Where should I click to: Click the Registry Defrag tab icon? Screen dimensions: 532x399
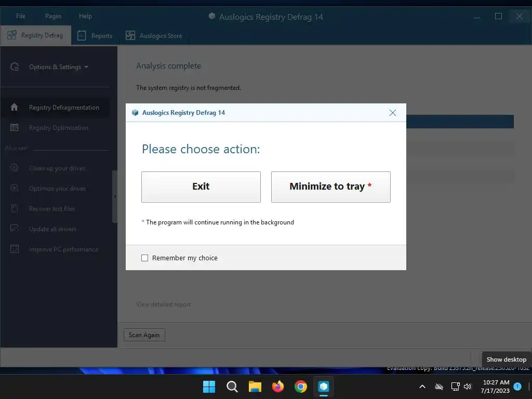tap(12, 35)
